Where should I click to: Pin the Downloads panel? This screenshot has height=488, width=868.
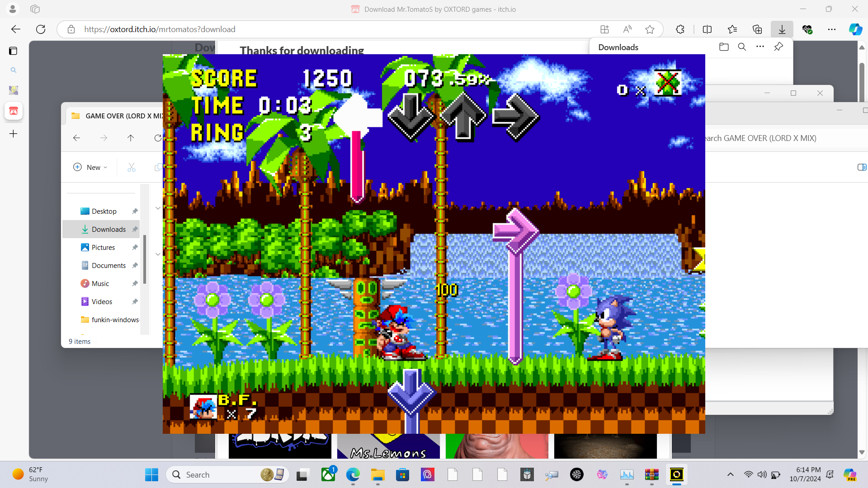coord(778,47)
